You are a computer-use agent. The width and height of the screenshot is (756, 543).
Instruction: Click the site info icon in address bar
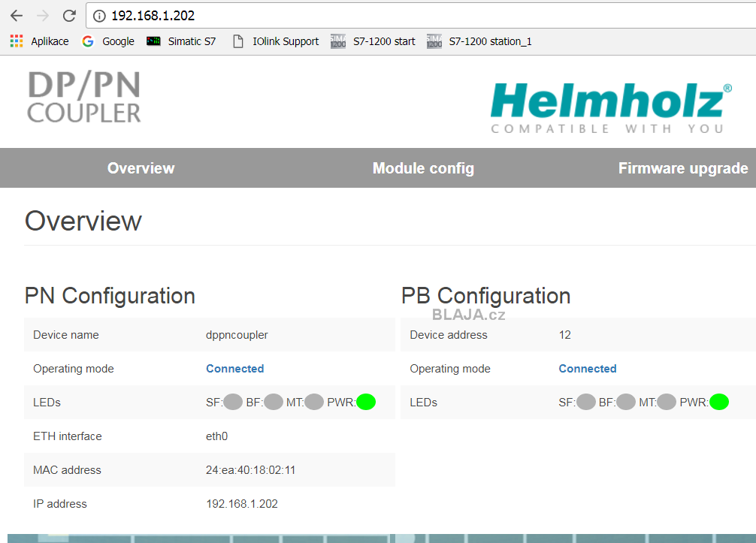pyautogui.click(x=99, y=16)
